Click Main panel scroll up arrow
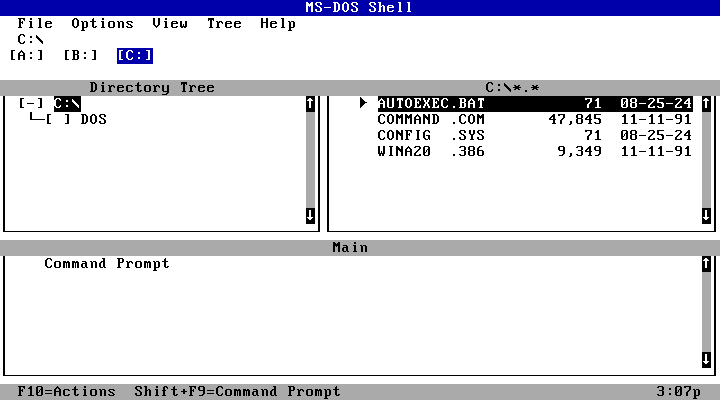 pos(706,264)
